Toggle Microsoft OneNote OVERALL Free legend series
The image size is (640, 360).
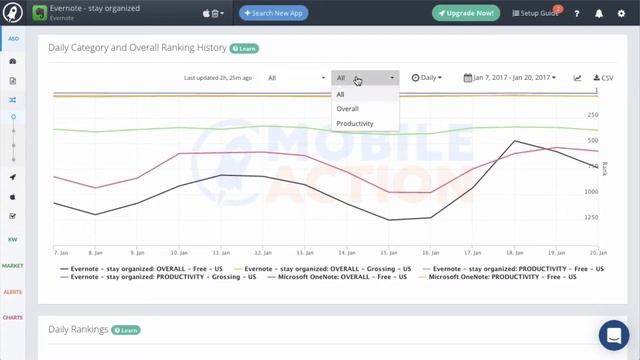(337, 277)
